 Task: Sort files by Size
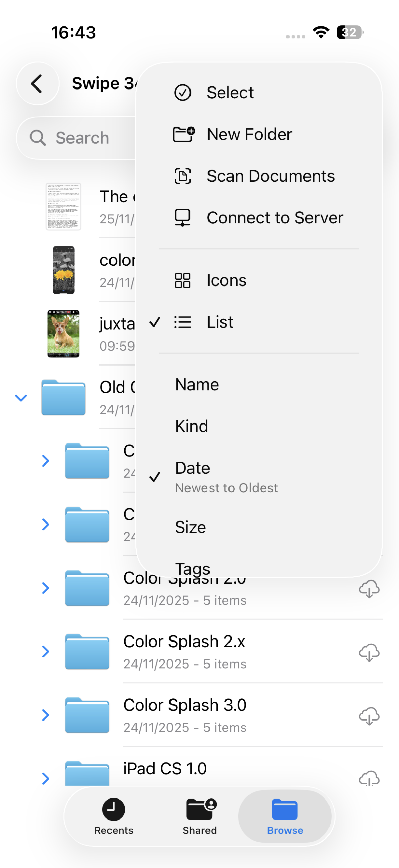pos(191,527)
